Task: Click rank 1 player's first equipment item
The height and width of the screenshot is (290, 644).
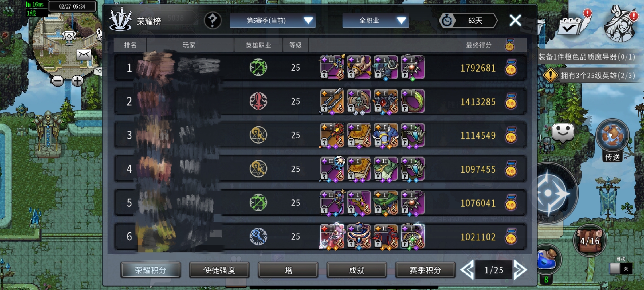Action: [x=332, y=67]
